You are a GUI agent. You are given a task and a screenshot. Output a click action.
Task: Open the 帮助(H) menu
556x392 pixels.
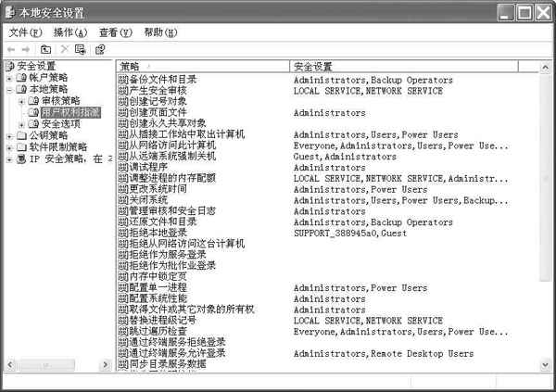[160, 32]
